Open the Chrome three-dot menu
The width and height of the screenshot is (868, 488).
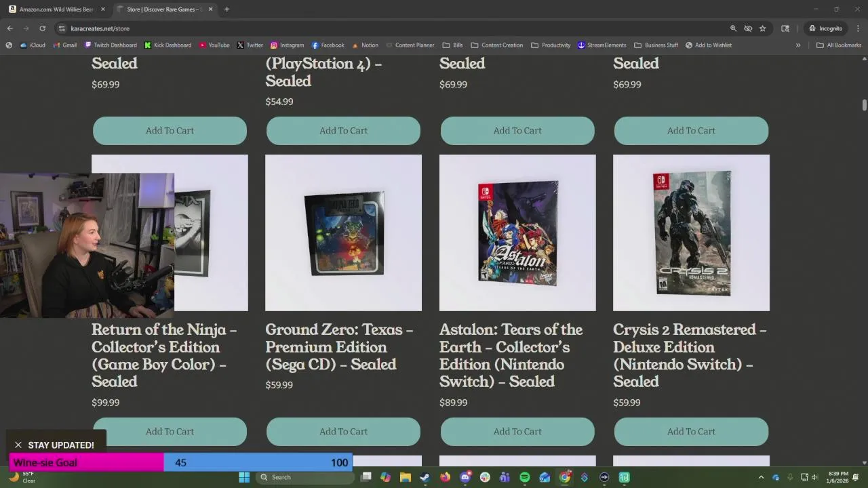click(x=859, y=28)
